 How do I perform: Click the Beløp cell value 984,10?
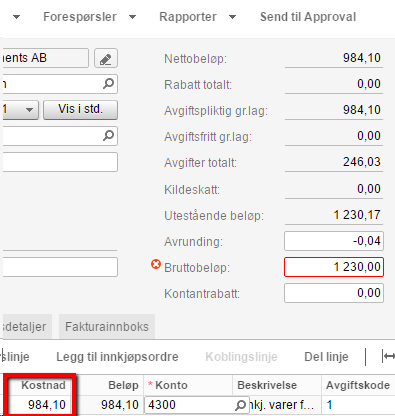[x=120, y=405]
